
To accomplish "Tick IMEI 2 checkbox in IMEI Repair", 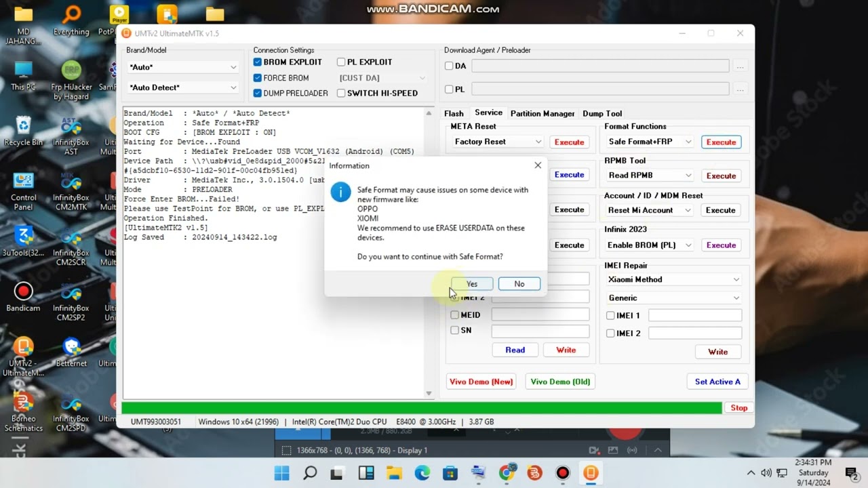I will pyautogui.click(x=610, y=333).
